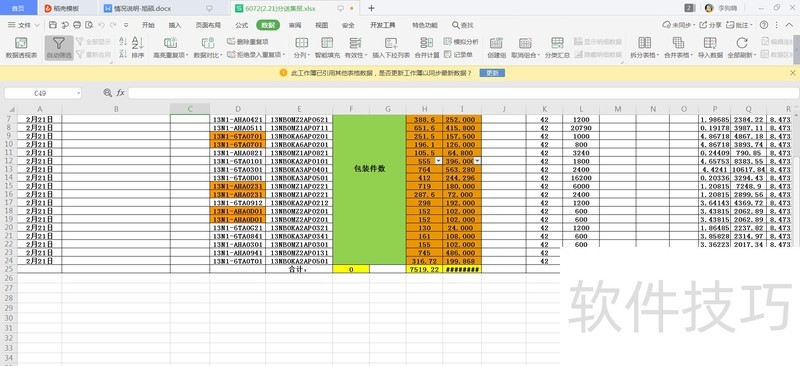Open the filter dropdown in cell H12
The height and width of the screenshot is (366, 800).
tap(438, 161)
